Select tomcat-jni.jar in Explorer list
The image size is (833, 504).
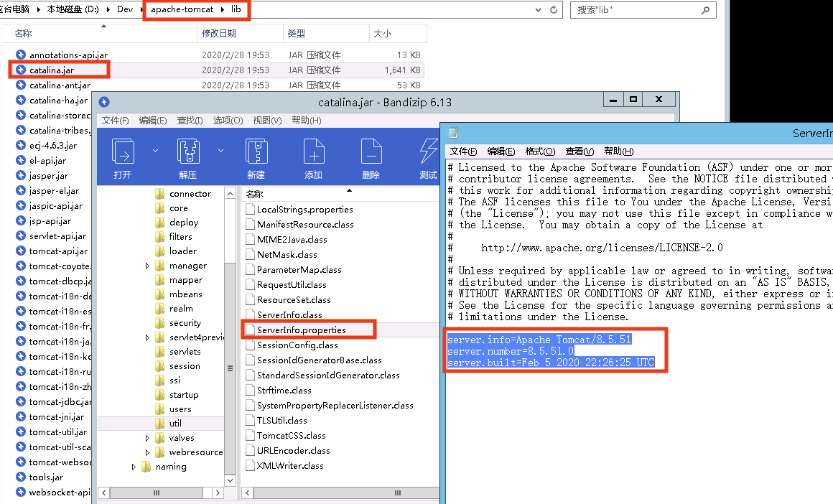[x=56, y=417]
